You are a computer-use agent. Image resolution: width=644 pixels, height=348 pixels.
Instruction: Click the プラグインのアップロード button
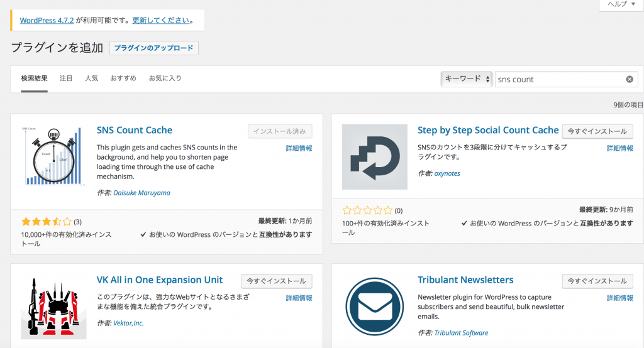click(154, 48)
